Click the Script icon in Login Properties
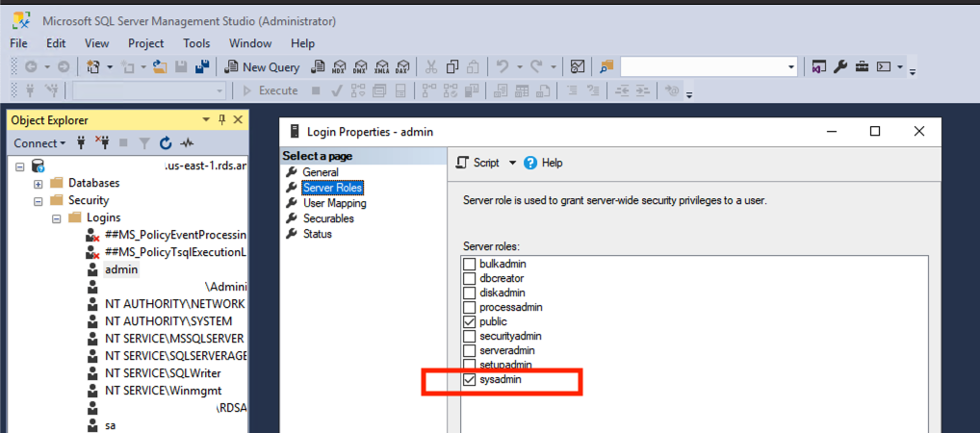 click(x=462, y=163)
